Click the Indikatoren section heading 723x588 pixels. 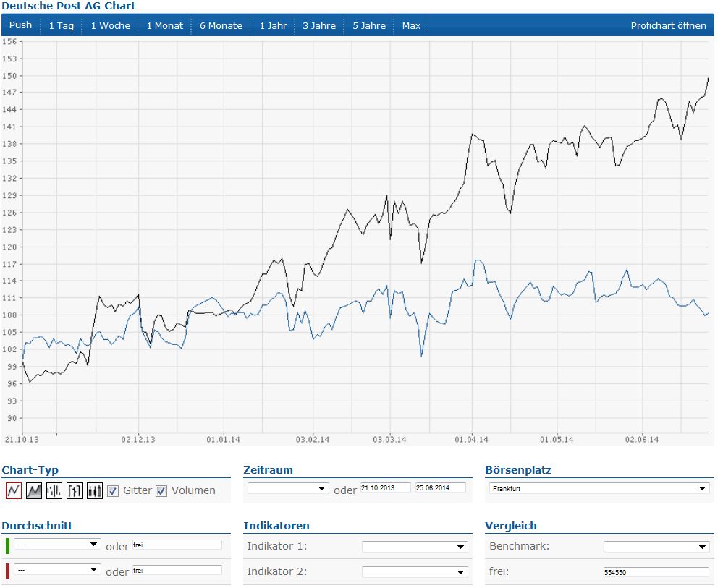(x=276, y=526)
